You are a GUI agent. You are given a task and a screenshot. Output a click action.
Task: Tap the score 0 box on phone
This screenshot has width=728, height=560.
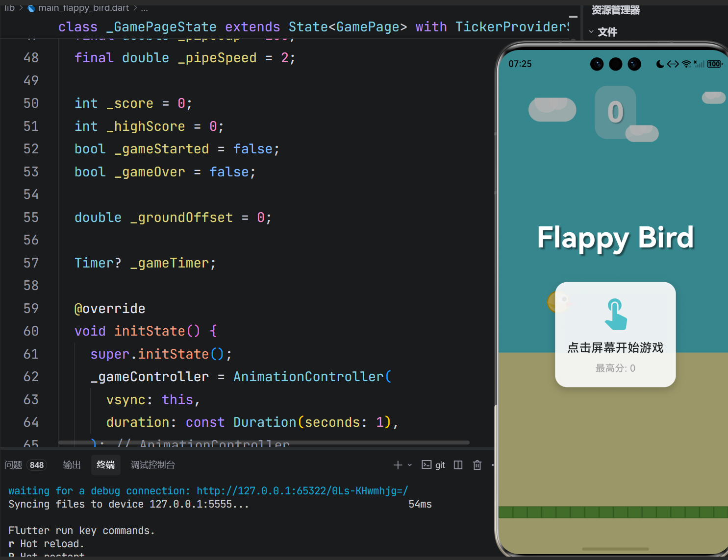[x=615, y=112]
